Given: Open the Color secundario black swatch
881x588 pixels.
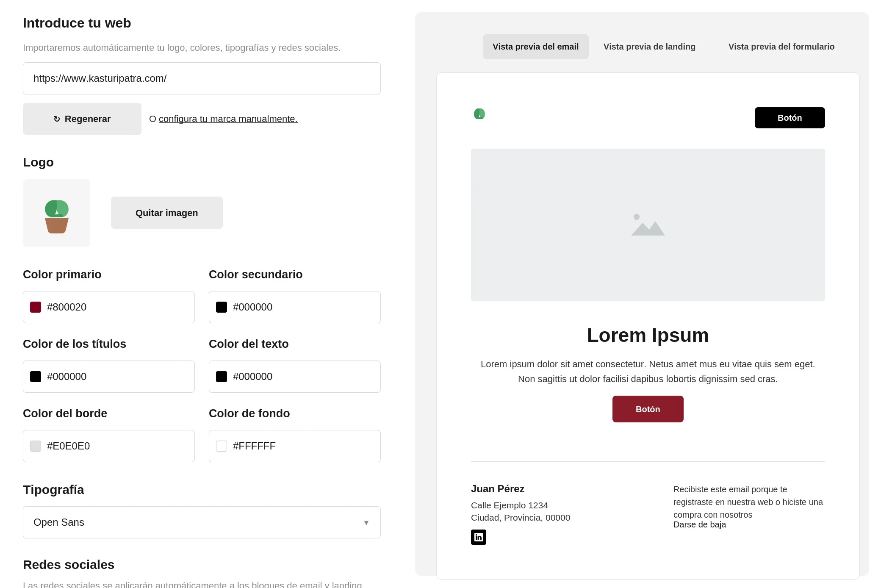Looking at the screenshot, I should (x=222, y=307).
